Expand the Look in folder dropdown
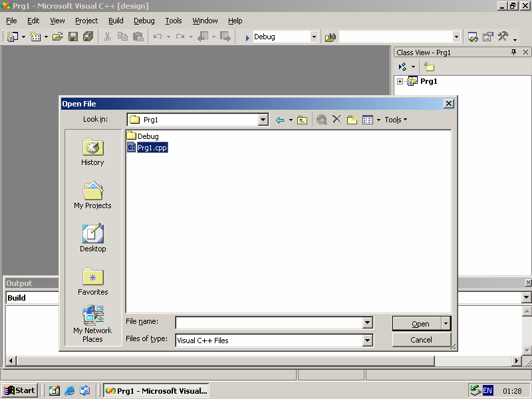Image resolution: width=532 pixels, height=399 pixels. tap(263, 120)
